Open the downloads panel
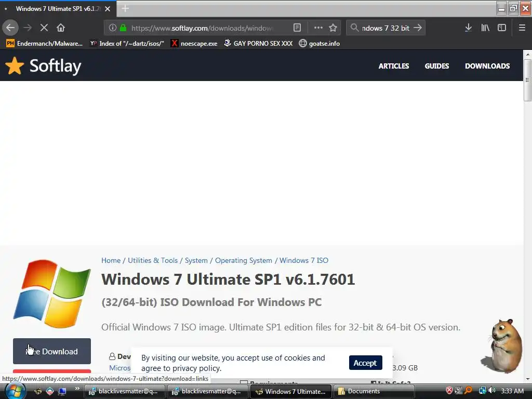Image resolution: width=532 pixels, height=399 pixels. 468,28
